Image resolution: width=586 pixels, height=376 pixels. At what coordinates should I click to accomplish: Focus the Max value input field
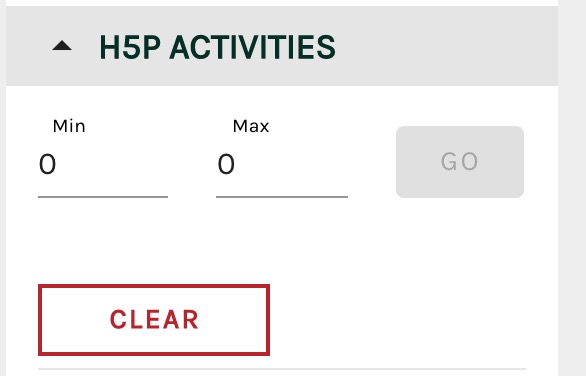pyautogui.click(x=282, y=164)
